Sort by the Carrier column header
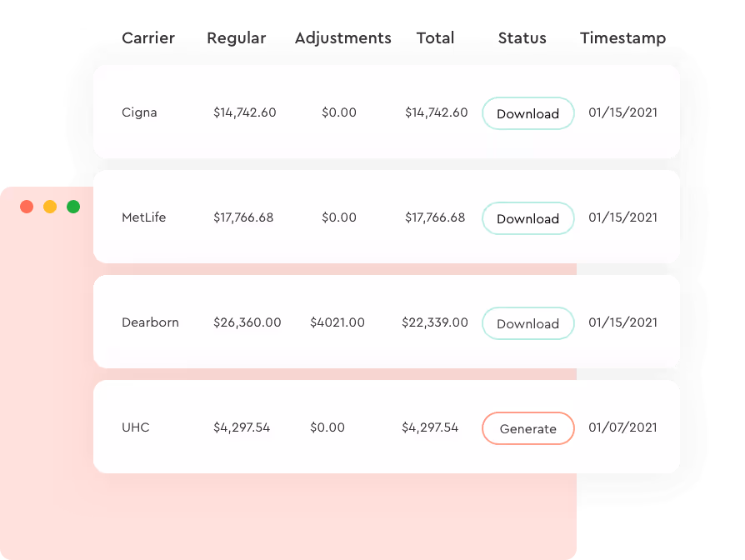This screenshot has height=560, width=745. tap(150, 38)
